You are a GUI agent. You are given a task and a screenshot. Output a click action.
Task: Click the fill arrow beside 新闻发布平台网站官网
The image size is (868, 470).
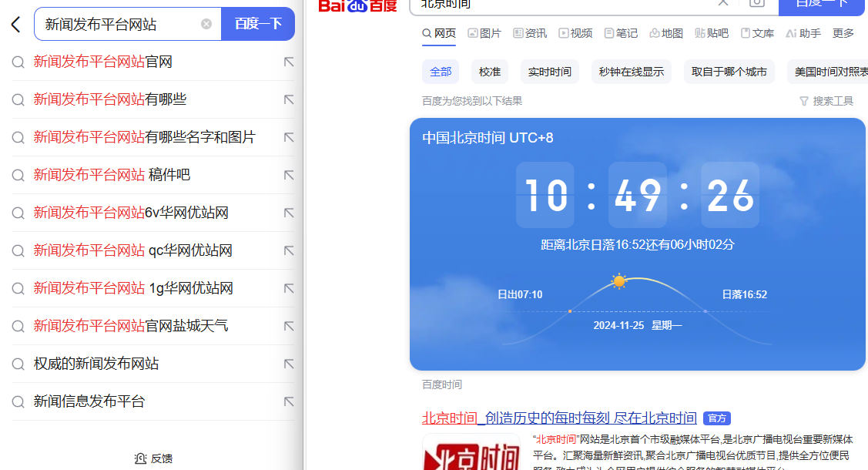pos(289,62)
